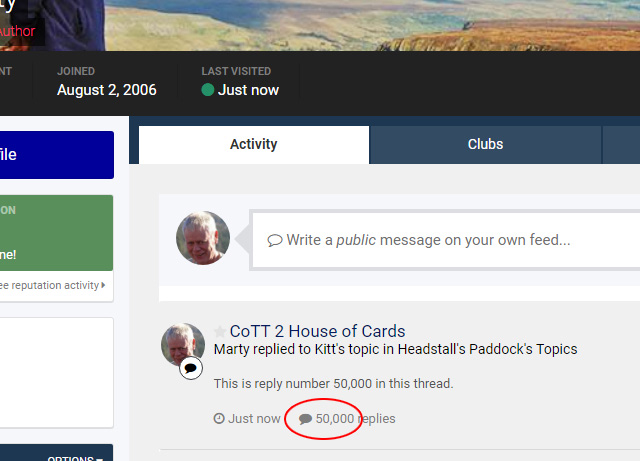Click the Just now timestamp under the reply
Viewport: 640px width, 461px height.
click(x=254, y=419)
